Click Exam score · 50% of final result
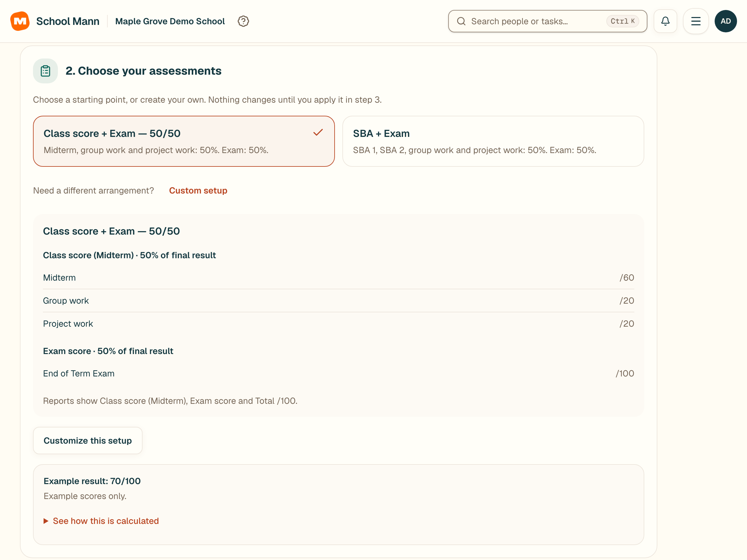747x560 pixels. coord(108,351)
